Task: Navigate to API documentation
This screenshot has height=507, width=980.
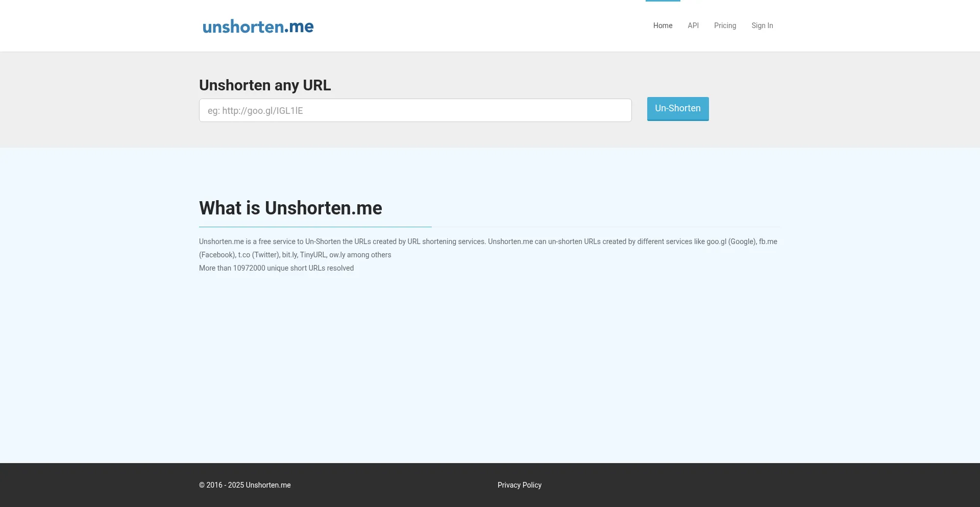Action: point(693,26)
